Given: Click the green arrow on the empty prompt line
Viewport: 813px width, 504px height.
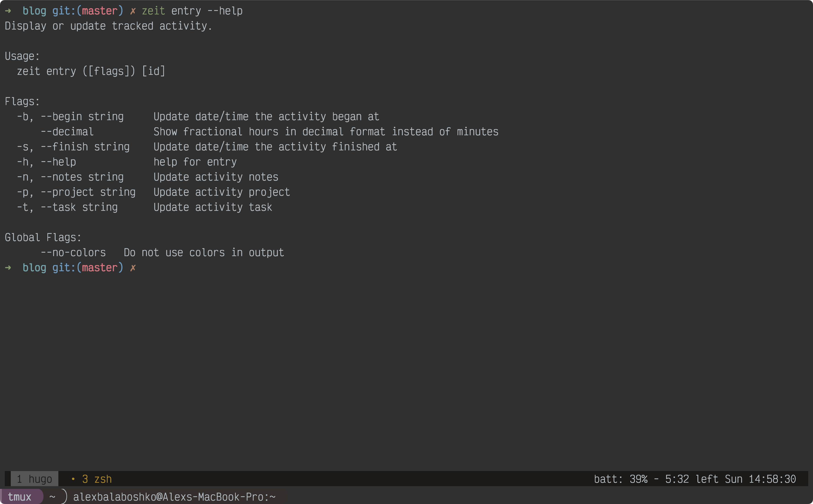Looking at the screenshot, I should [8, 268].
